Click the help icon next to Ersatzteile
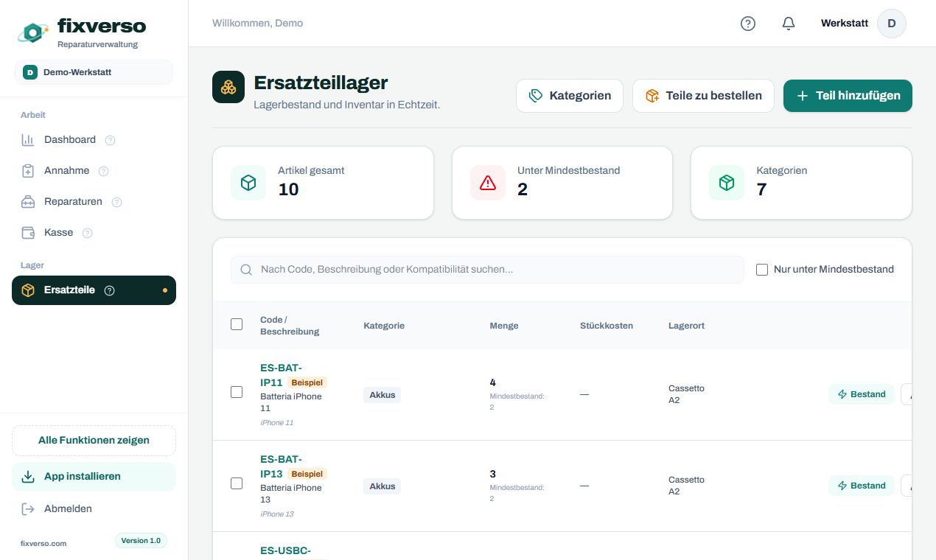Viewport: 936px width, 560px height. click(110, 290)
